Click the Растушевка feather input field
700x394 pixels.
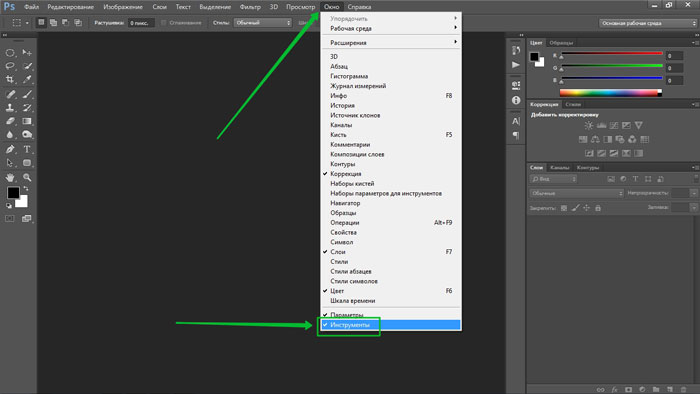[141, 23]
